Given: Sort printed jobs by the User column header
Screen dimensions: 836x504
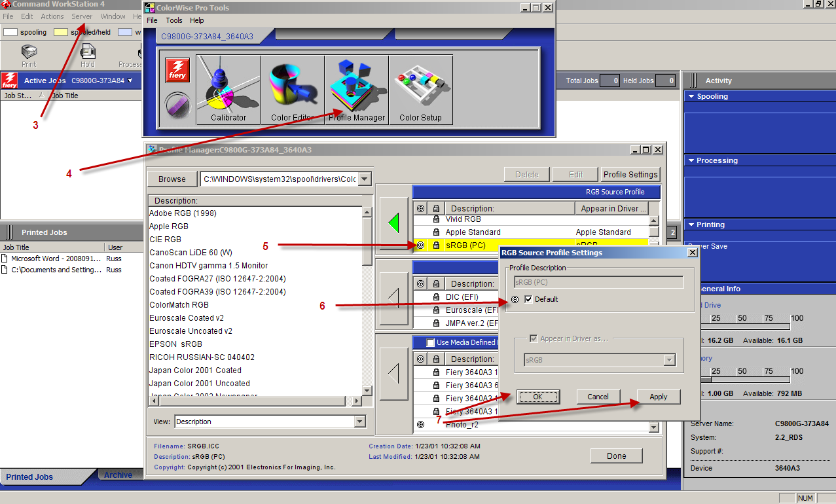Looking at the screenshot, I should 124,247.
